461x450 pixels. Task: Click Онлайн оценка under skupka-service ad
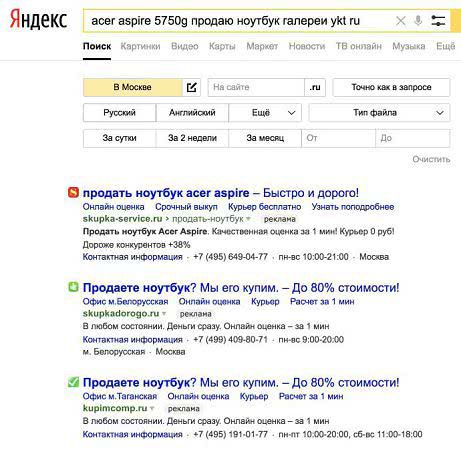click(x=113, y=207)
